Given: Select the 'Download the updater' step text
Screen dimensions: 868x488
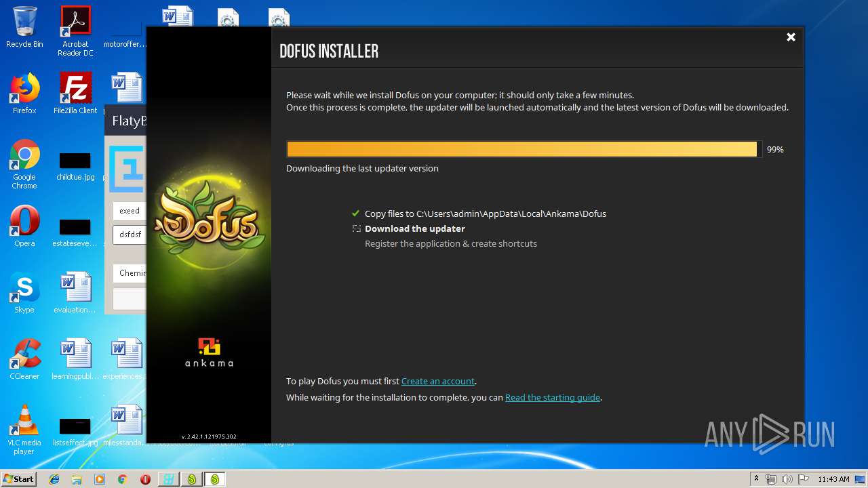Looking at the screenshot, I should (x=415, y=228).
